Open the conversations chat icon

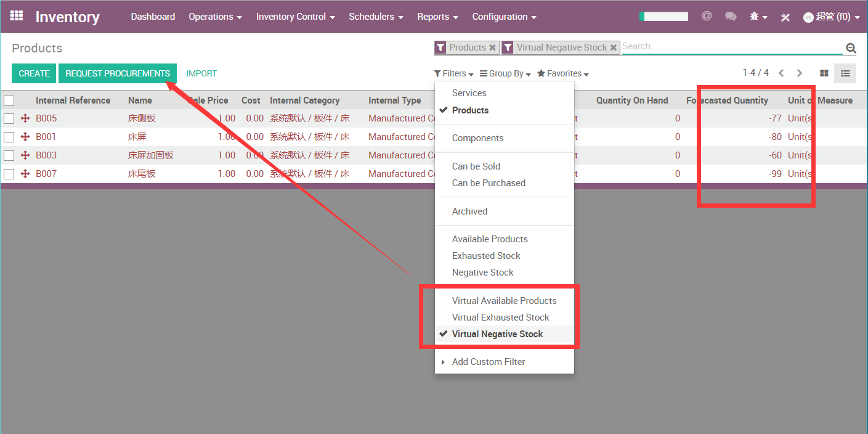[x=731, y=17]
